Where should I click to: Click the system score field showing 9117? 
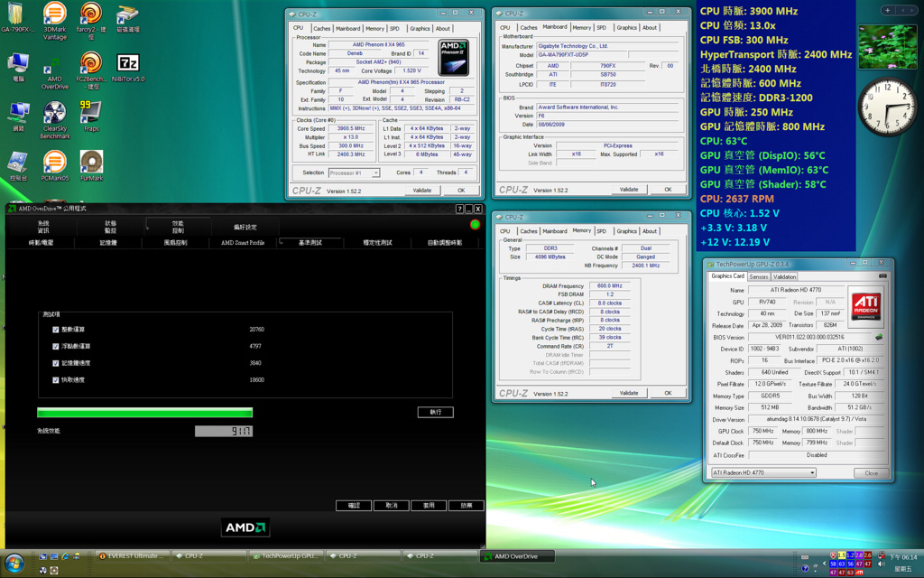click(x=224, y=431)
